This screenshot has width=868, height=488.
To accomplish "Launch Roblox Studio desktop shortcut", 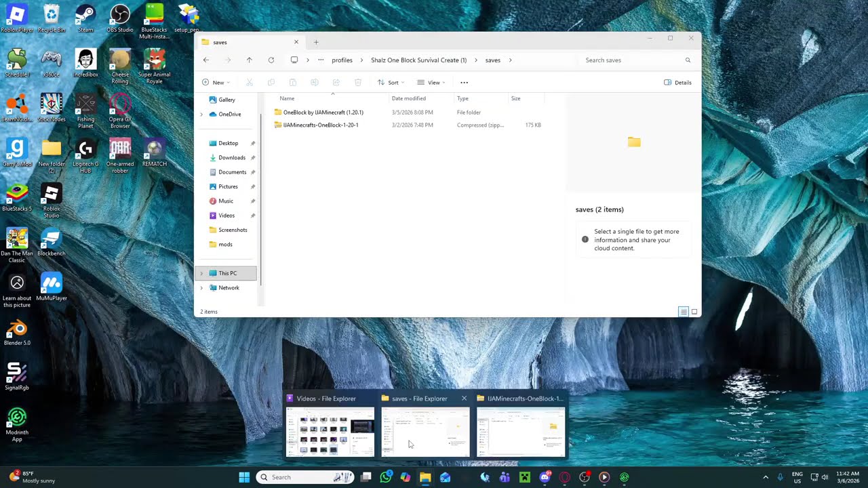I will point(52,201).
